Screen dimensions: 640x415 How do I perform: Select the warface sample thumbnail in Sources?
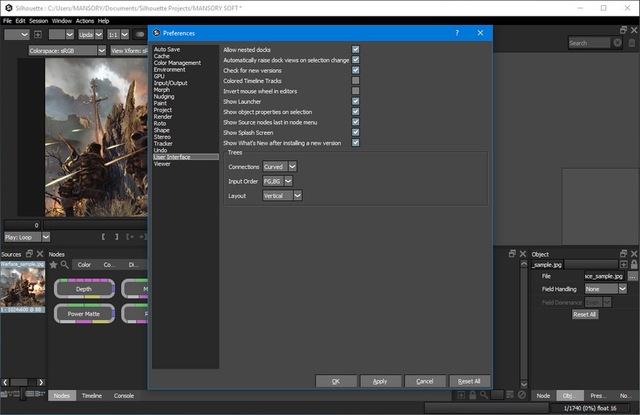tap(22, 287)
